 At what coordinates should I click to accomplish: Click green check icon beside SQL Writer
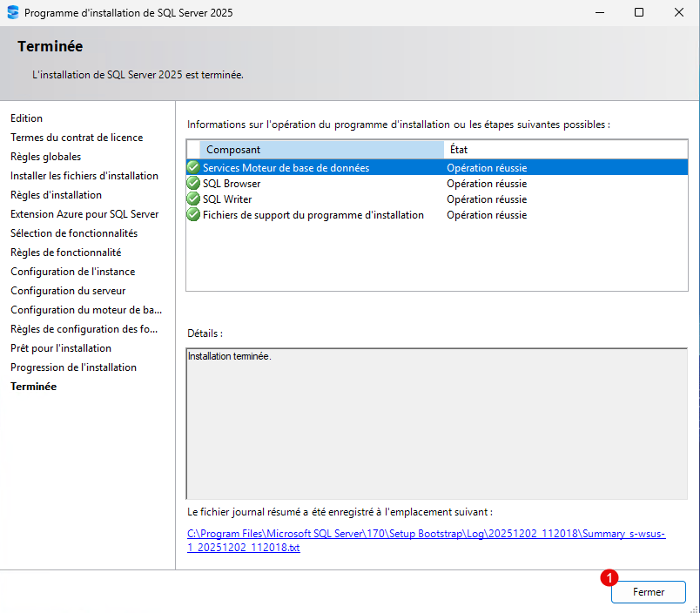pos(193,199)
